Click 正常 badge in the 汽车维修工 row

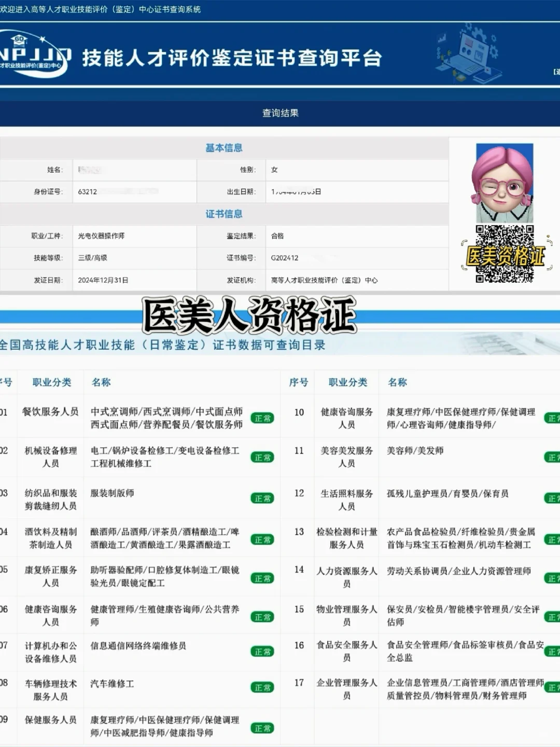[262, 687]
